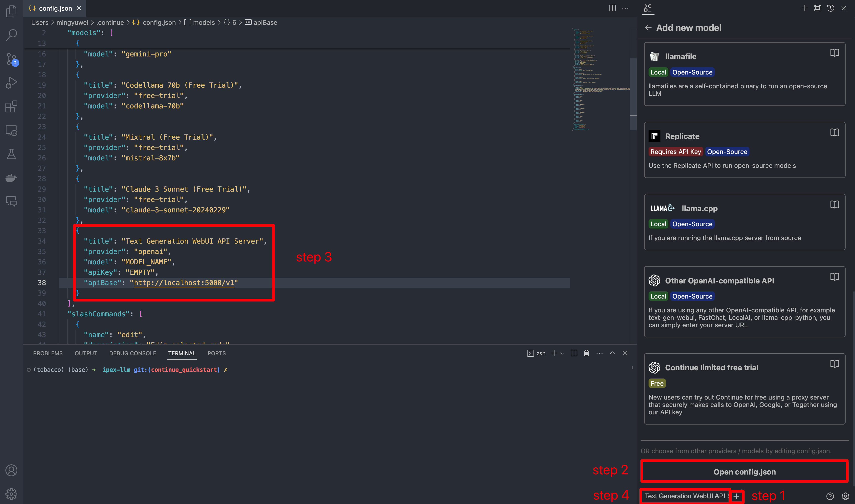Open the new terminal launch profile dropdown
The height and width of the screenshot is (504, 855).
pos(563,353)
